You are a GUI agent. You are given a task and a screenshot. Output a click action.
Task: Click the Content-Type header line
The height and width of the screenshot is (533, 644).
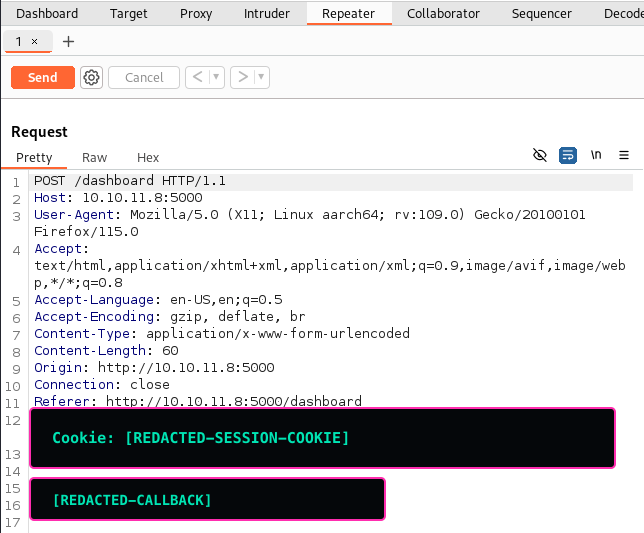[x=222, y=333]
